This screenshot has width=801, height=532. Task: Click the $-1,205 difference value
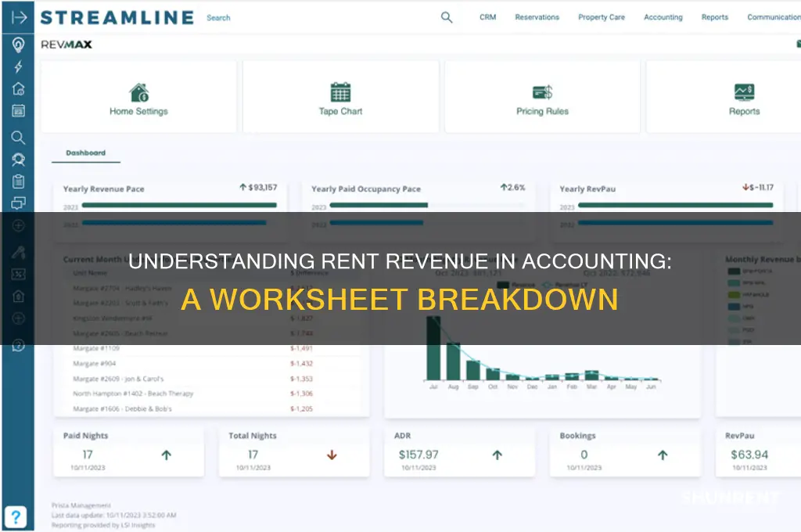pyautogui.click(x=301, y=409)
